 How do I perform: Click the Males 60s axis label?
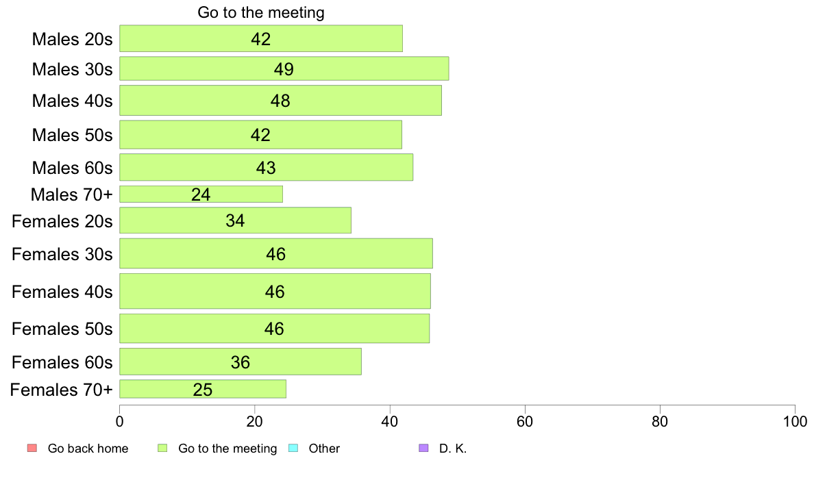pos(72,168)
